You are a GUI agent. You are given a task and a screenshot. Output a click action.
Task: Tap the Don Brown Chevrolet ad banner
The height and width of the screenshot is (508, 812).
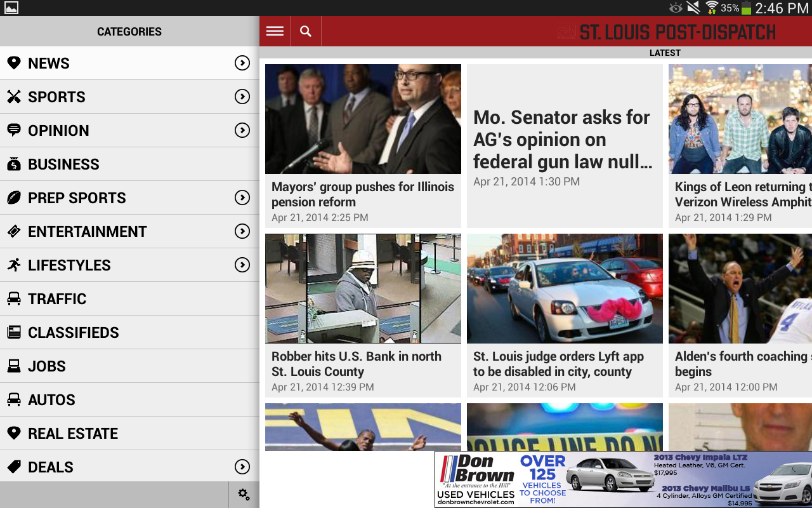(623, 479)
